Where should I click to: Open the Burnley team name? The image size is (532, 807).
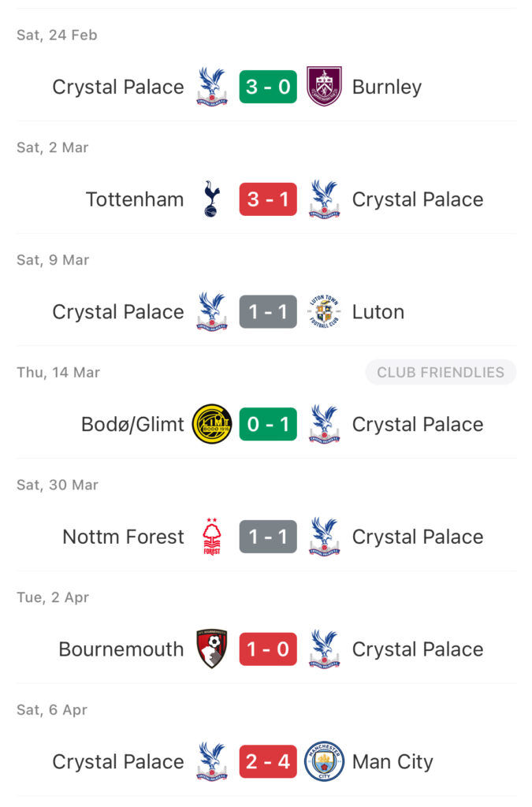pyautogui.click(x=387, y=87)
